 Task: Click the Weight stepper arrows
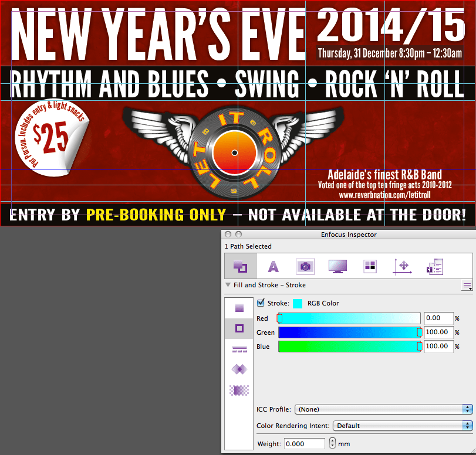pos(332,443)
